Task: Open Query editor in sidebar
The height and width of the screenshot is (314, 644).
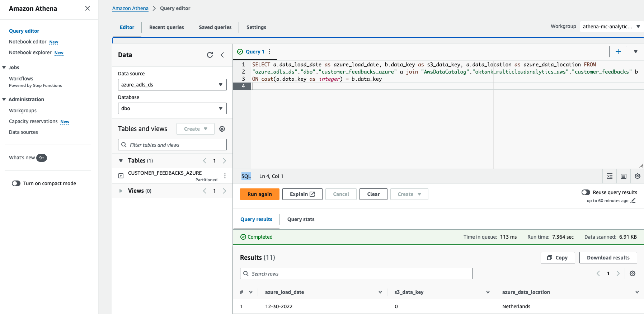Action: [x=24, y=31]
